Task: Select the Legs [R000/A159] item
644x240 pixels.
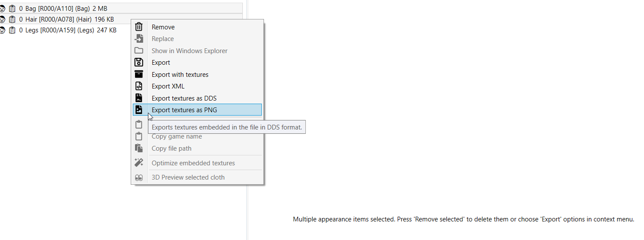Action: coord(65,30)
